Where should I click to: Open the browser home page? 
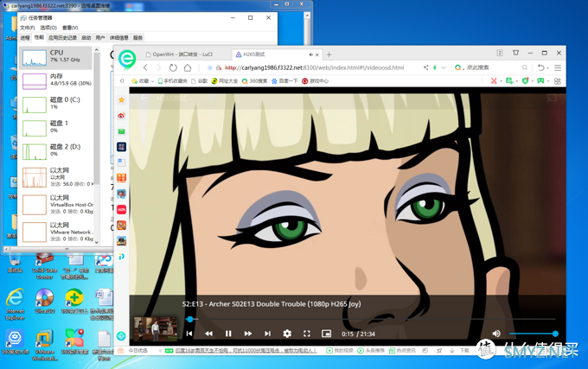pos(188,67)
